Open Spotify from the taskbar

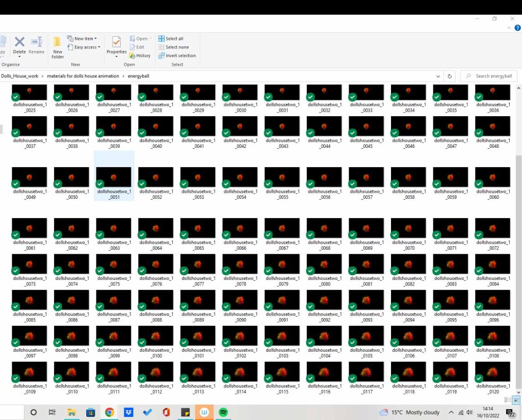[223, 412]
